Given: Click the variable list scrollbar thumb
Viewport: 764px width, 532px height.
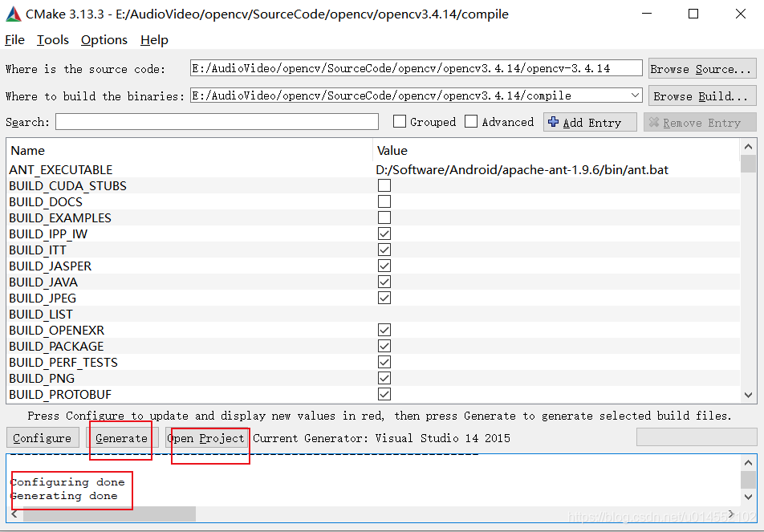Looking at the screenshot, I should click(x=749, y=164).
